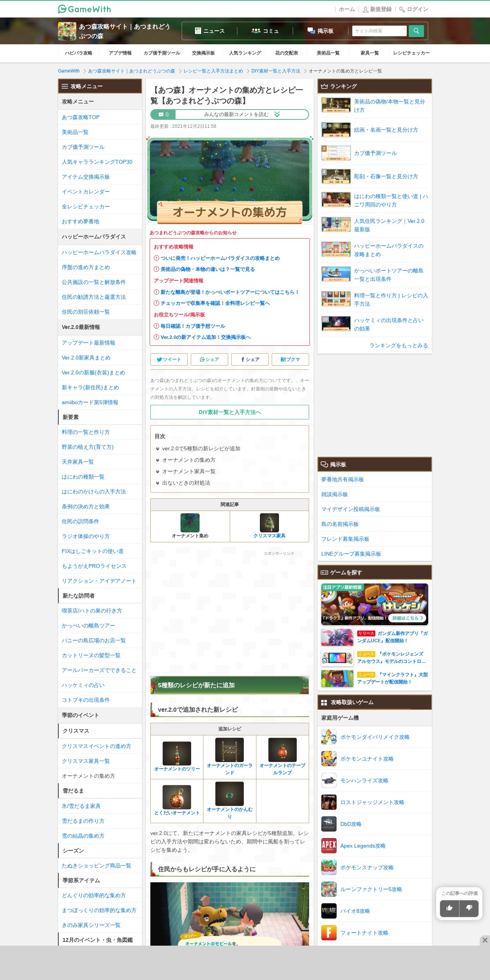Open the 掲示板 tab in header
The height and width of the screenshot is (980, 490).
(x=321, y=31)
